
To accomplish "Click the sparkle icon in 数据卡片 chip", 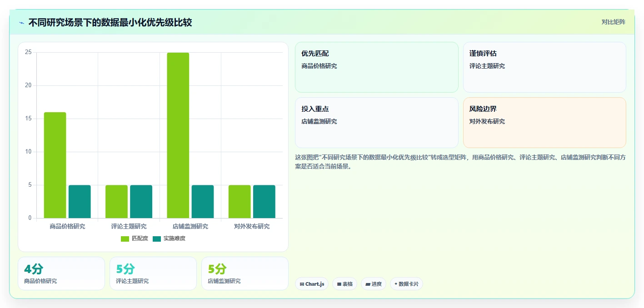I will (396, 284).
